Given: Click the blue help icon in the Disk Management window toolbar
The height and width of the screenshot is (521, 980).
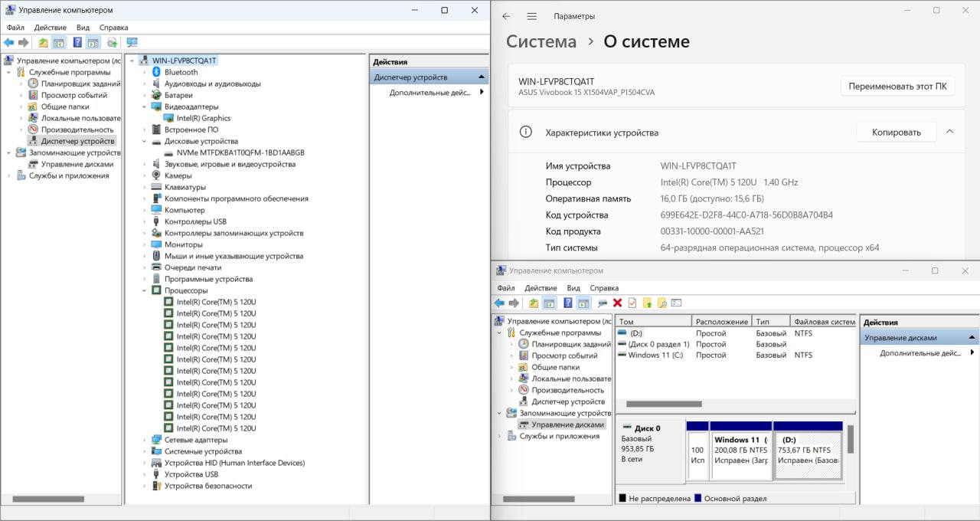Looking at the screenshot, I should pyautogui.click(x=568, y=303).
